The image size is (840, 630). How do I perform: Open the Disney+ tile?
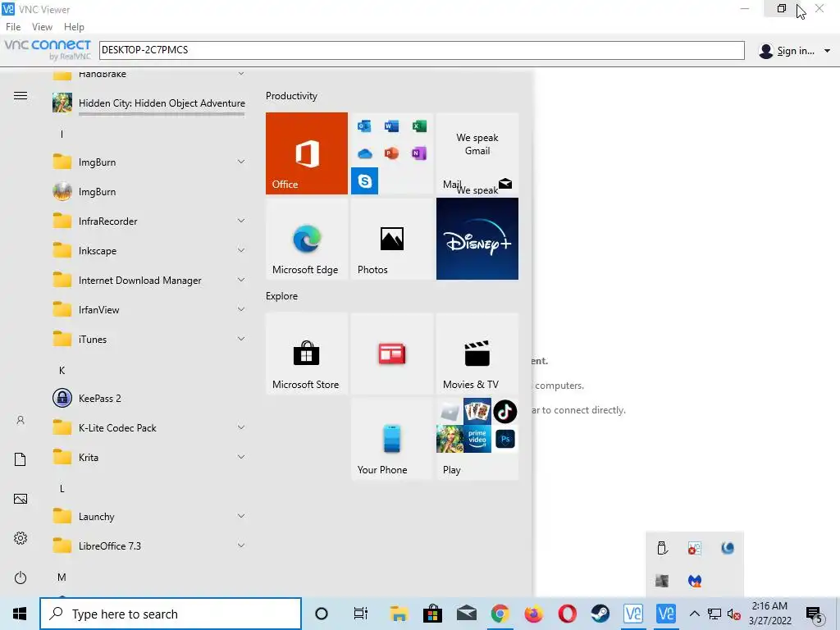point(477,239)
